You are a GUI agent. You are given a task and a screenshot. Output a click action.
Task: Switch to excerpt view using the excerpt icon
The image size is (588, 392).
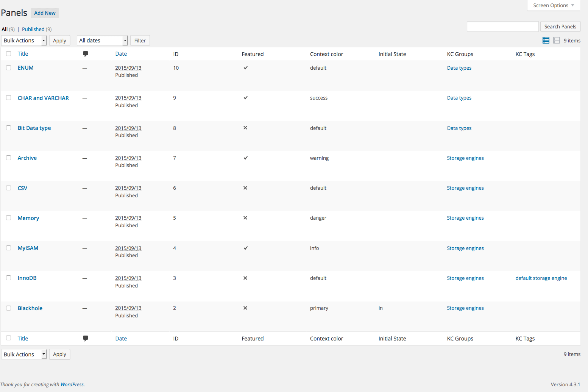(x=557, y=40)
